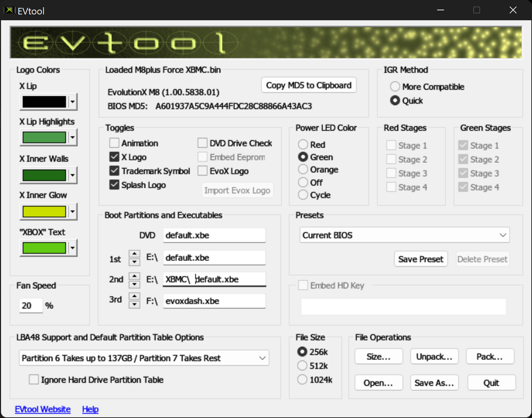This screenshot has width=532, height=418.
Task: Decrease the 2nd boot partition letter
Action: click(134, 284)
